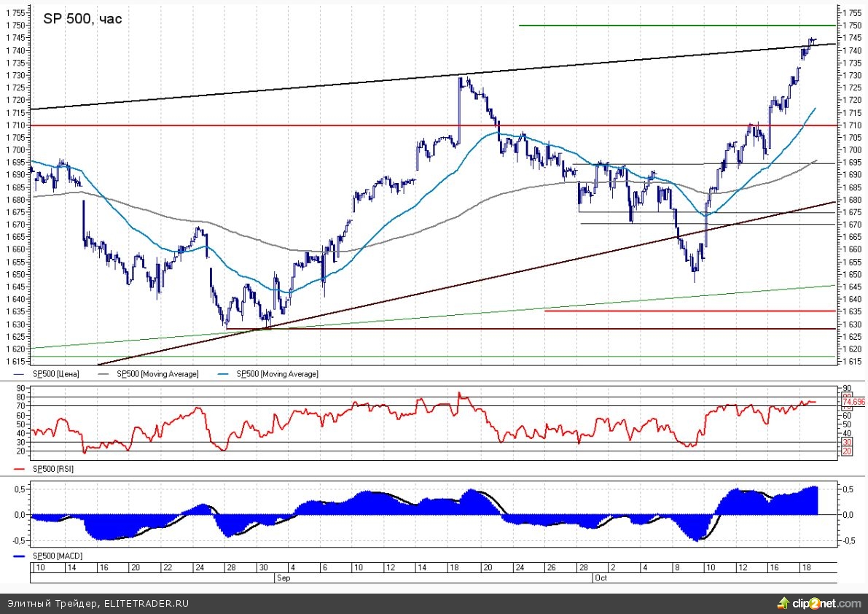Click the 1710 price on left axis

pos(15,125)
